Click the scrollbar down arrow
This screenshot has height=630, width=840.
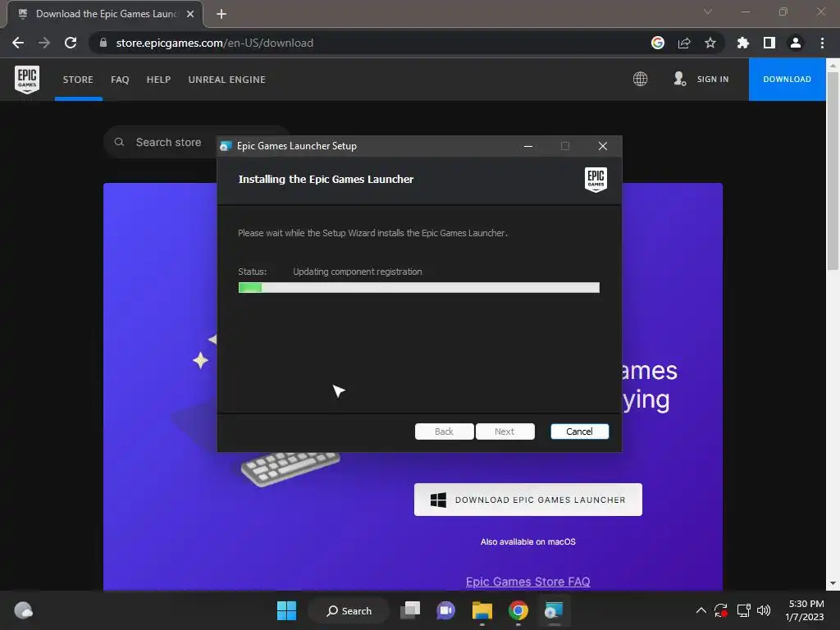click(833, 583)
